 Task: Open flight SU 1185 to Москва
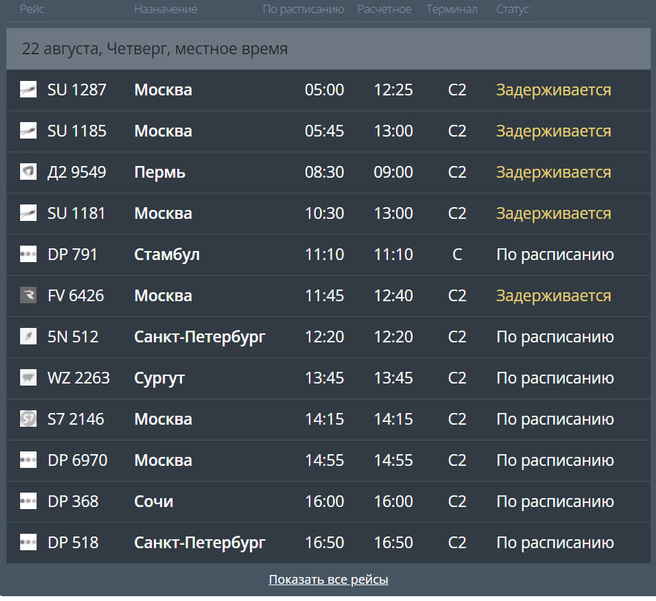(77, 131)
